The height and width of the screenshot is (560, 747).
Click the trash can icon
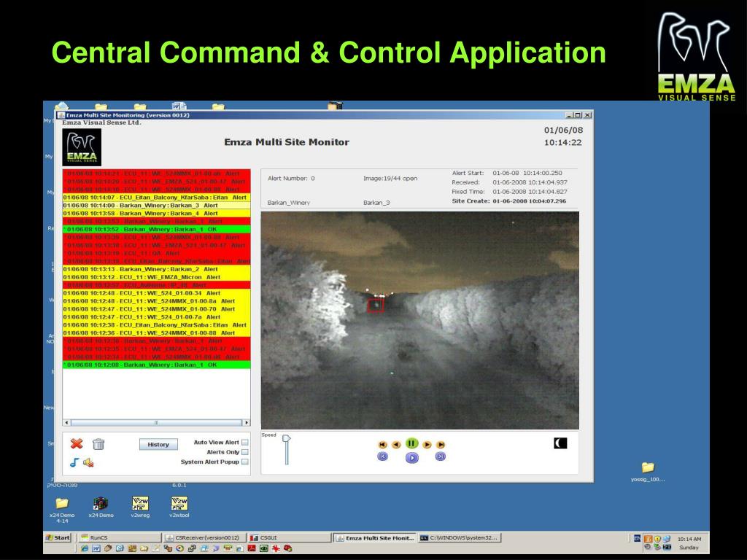coord(98,444)
